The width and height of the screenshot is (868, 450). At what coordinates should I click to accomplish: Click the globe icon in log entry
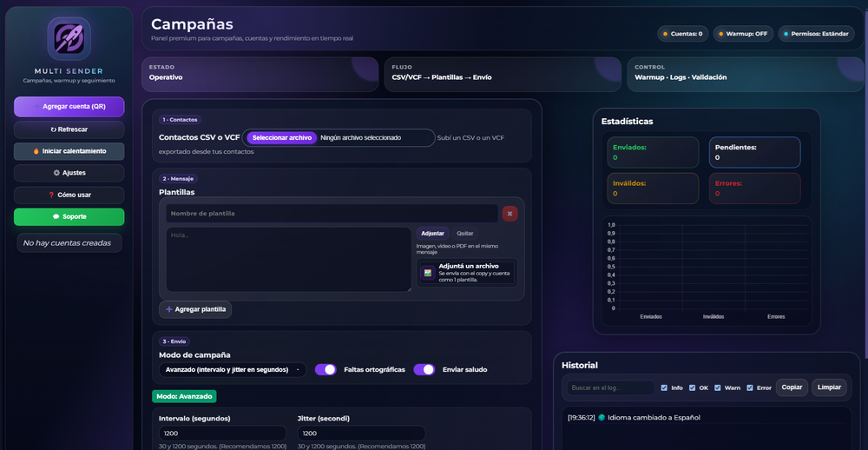click(602, 417)
